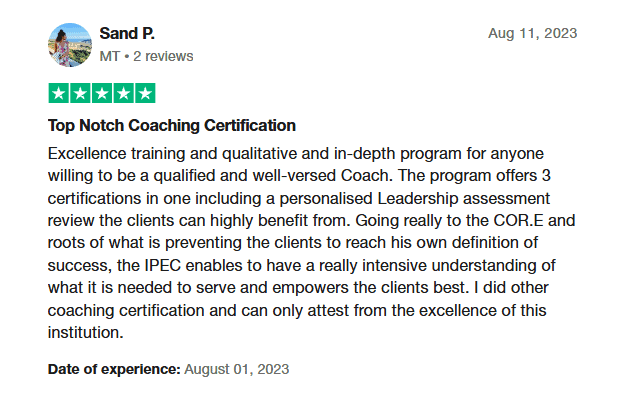Click the word Leadership in the review body

click(418, 198)
